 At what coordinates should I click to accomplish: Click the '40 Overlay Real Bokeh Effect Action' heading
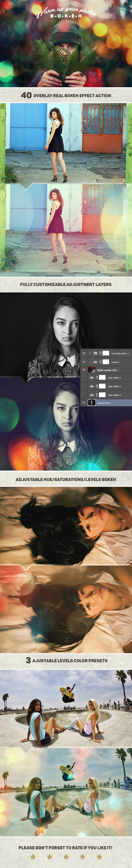point(66,95)
